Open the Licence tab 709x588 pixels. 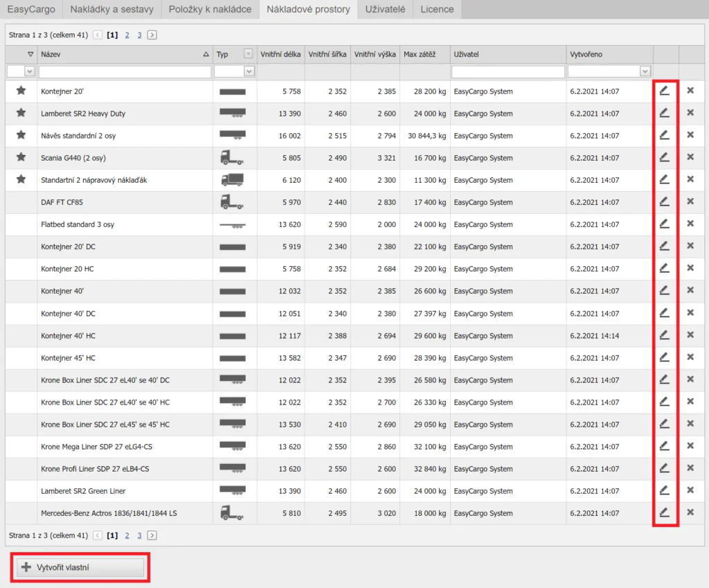[x=437, y=9]
